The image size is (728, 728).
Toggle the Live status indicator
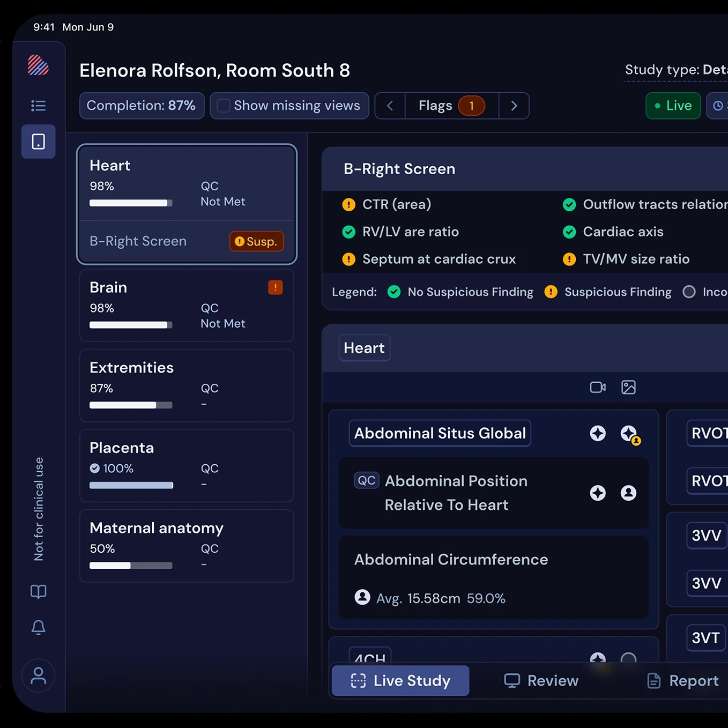click(x=673, y=106)
